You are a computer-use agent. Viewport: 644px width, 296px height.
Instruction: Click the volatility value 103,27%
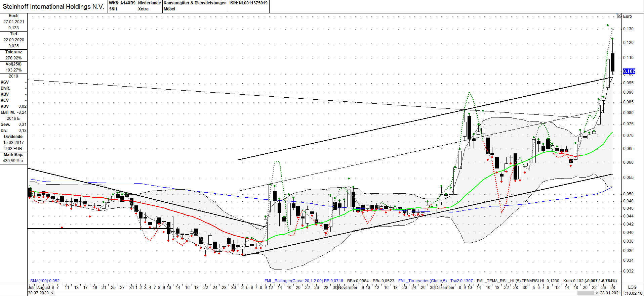[14, 70]
